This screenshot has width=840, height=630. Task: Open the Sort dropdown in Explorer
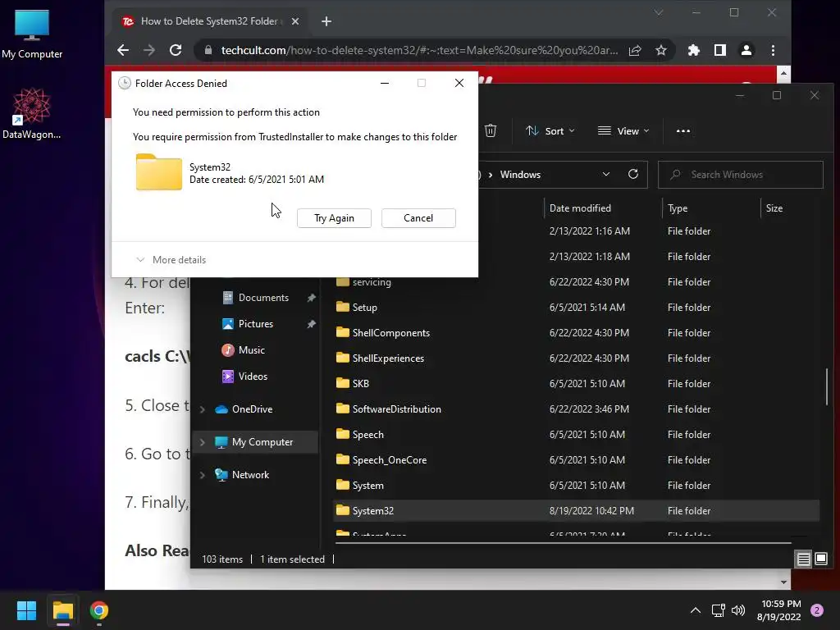550,130
